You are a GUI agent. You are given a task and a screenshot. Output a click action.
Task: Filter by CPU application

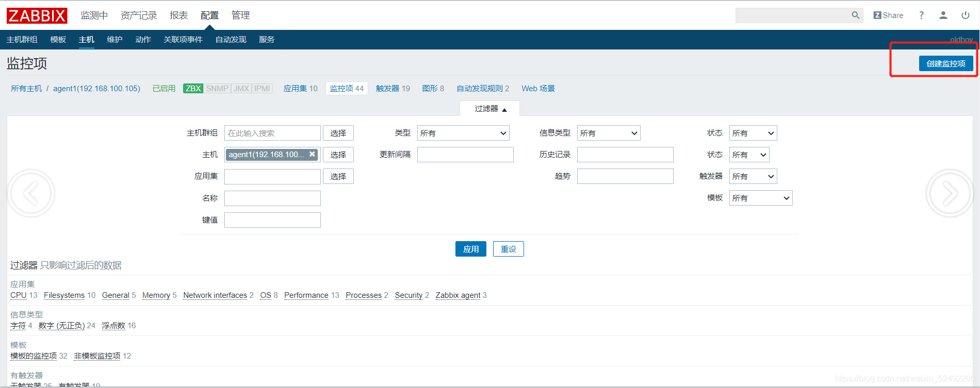tap(19, 295)
